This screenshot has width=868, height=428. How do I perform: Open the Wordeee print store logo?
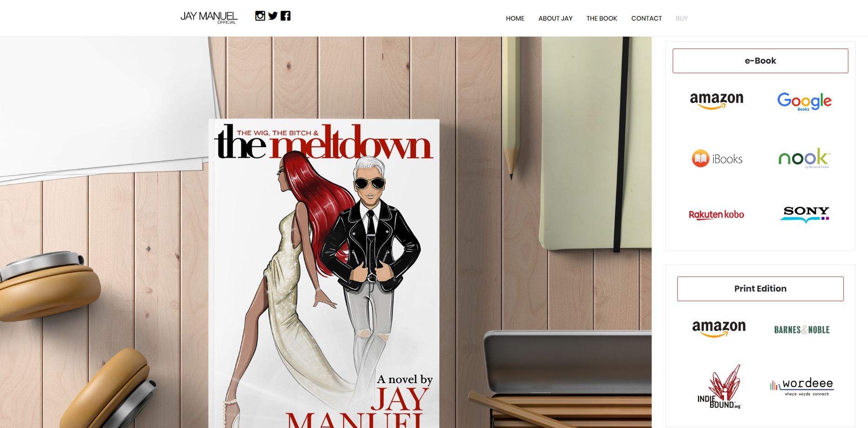click(802, 386)
